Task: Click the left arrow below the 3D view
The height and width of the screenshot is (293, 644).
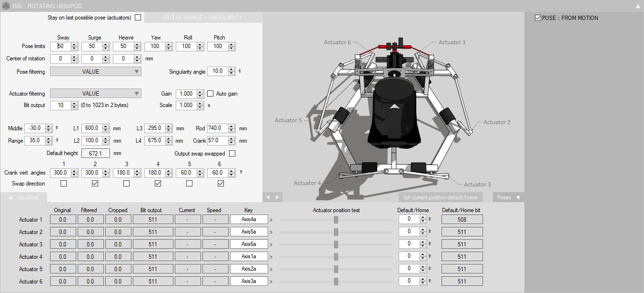Action: coord(268,197)
